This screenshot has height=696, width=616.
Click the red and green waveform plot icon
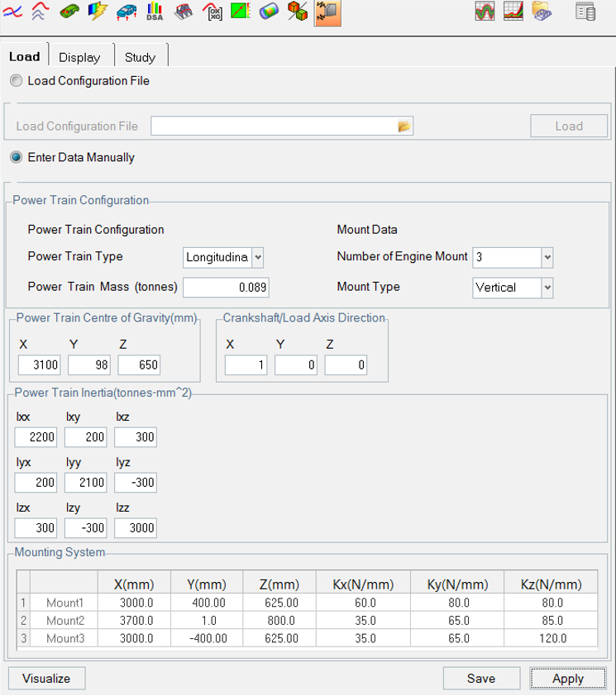pos(485,12)
